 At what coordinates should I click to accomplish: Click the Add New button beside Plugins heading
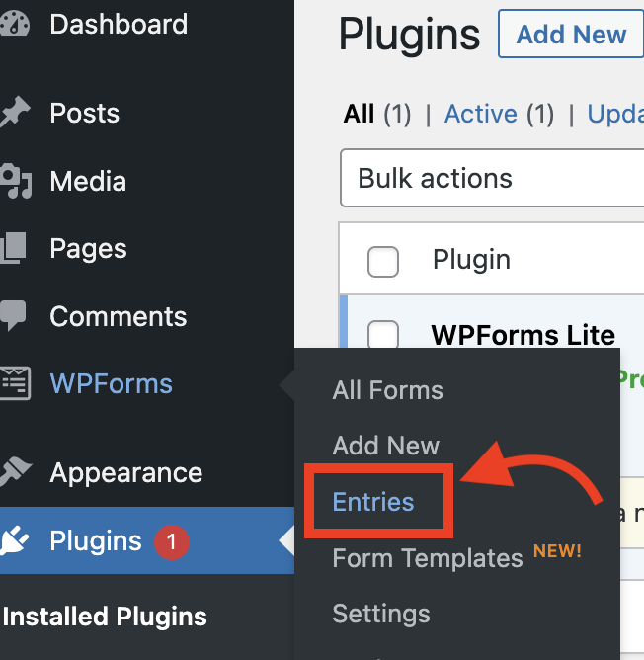(x=571, y=35)
